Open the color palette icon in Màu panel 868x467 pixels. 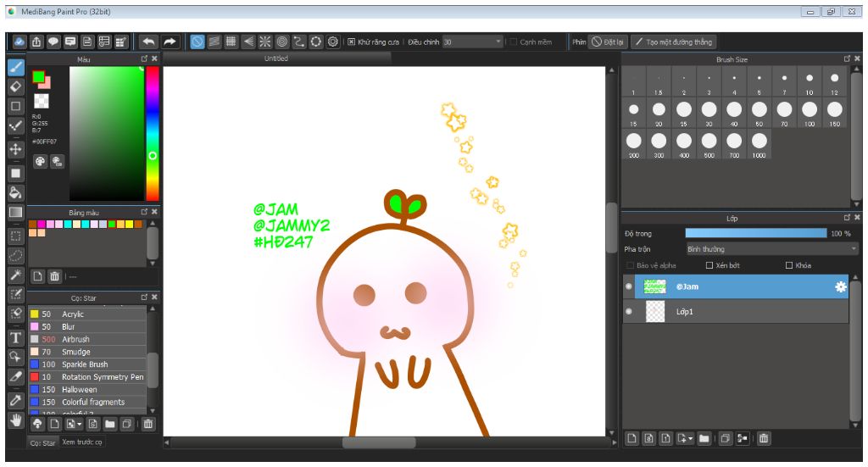tap(40, 161)
